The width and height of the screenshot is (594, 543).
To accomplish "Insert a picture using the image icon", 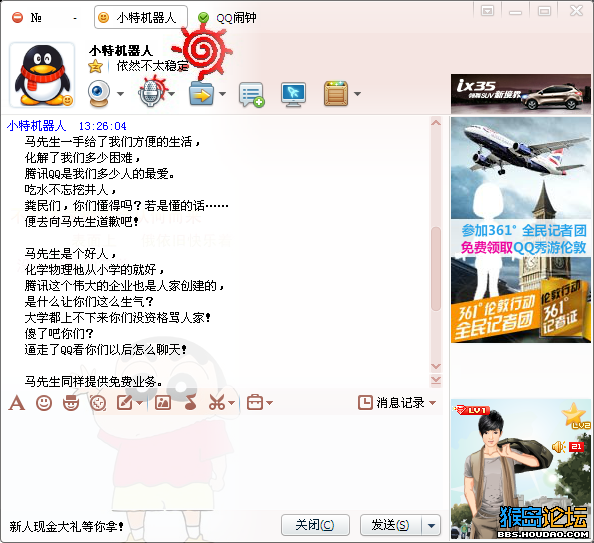I will tap(163, 403).
